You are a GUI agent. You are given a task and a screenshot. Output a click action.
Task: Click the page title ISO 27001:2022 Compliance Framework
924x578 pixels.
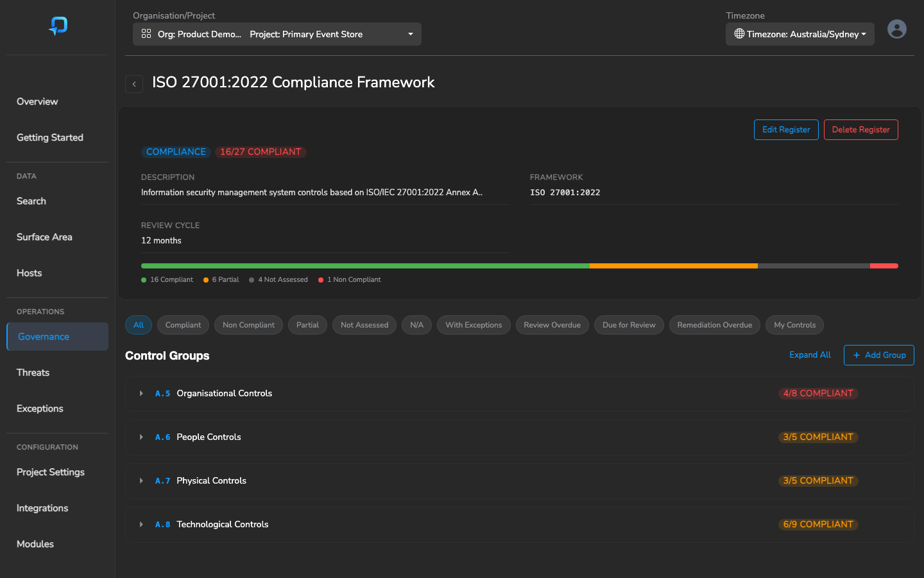tap(293, 82)
